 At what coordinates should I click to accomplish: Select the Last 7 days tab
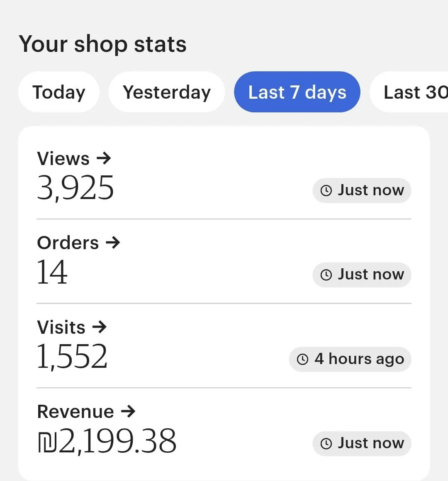point(297,92)
